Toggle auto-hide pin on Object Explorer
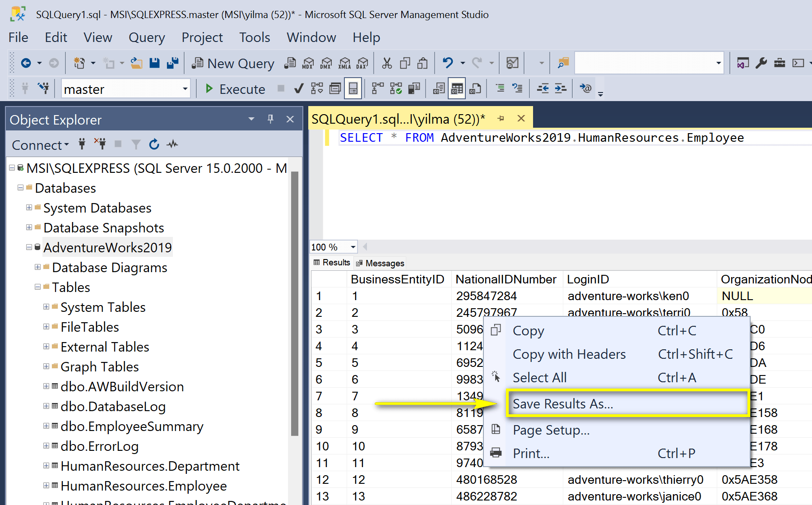This screenshot has height=505, width=812. pyautogui.click(x=270, y=119)
